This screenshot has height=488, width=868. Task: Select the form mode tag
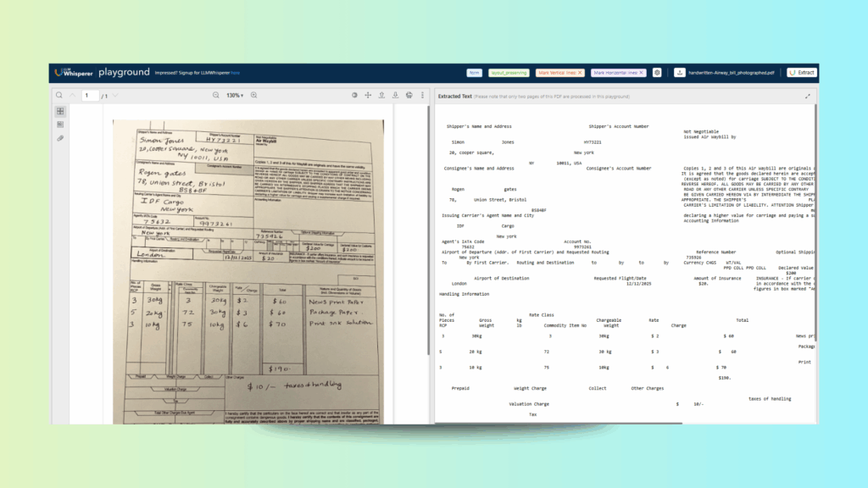click(x=475, y=73)
